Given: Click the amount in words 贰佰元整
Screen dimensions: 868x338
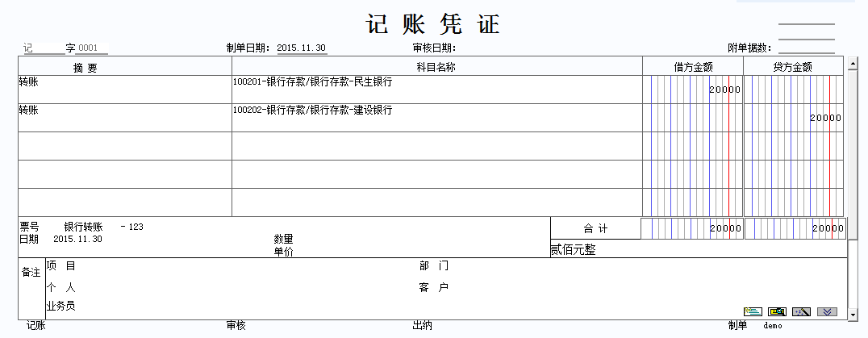Looking at the screenshot, I should [x=573, y=250].
